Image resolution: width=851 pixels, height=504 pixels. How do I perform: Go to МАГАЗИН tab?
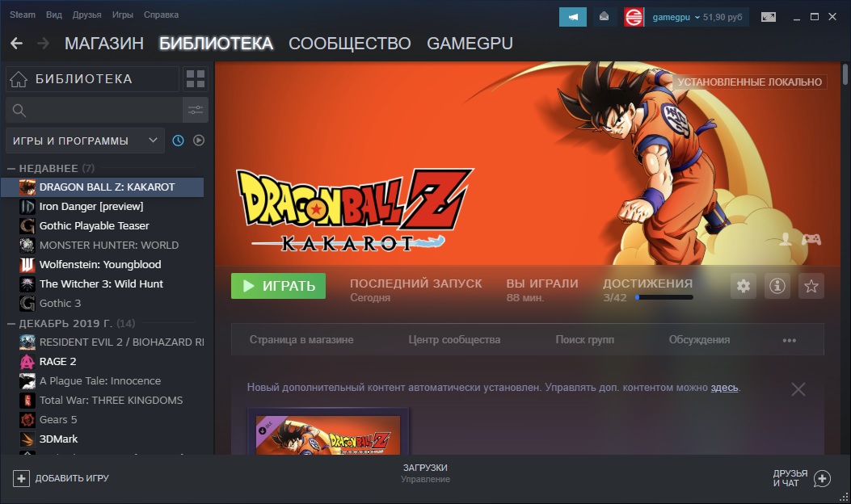click(104, 44)
